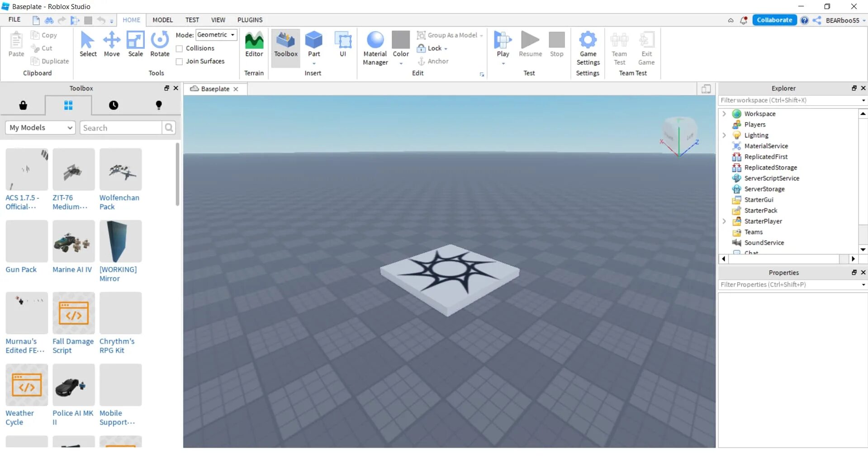The image size is (868, 458).
Task: Select ReplicatedStorage in Explorer
Action: point(771,167)
